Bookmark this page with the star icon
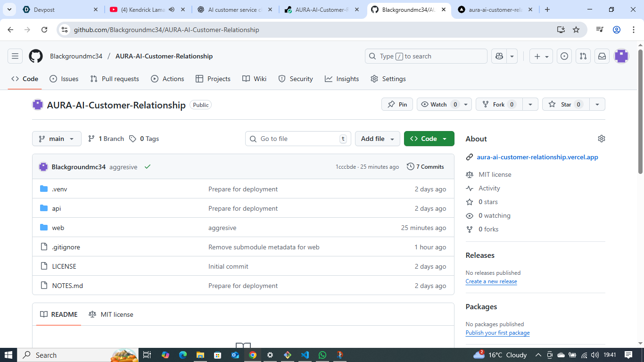This screenshot has width=644, height=362. (x=576, y=30)
